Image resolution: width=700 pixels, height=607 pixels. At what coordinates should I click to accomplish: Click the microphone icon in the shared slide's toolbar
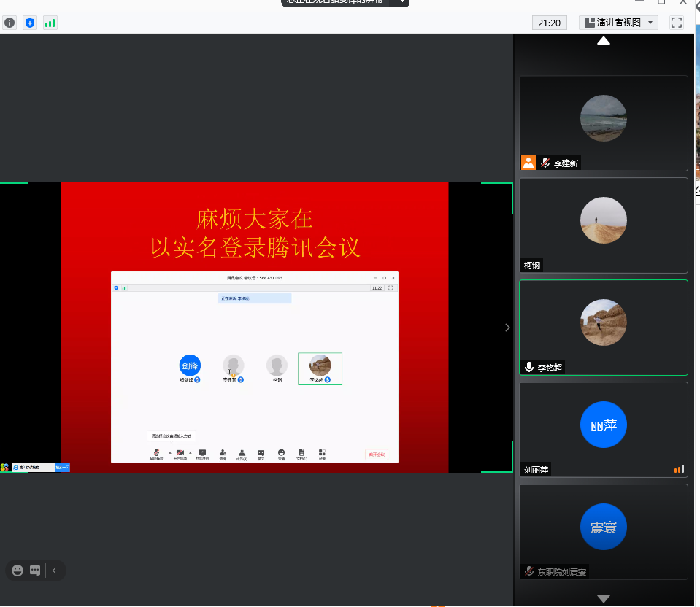tap(156, 452)
